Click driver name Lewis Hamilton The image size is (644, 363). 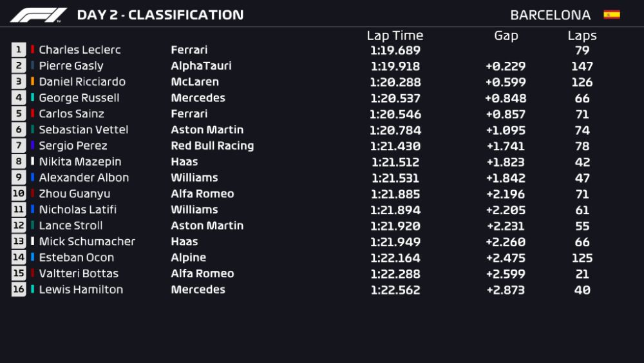(80, 289)
